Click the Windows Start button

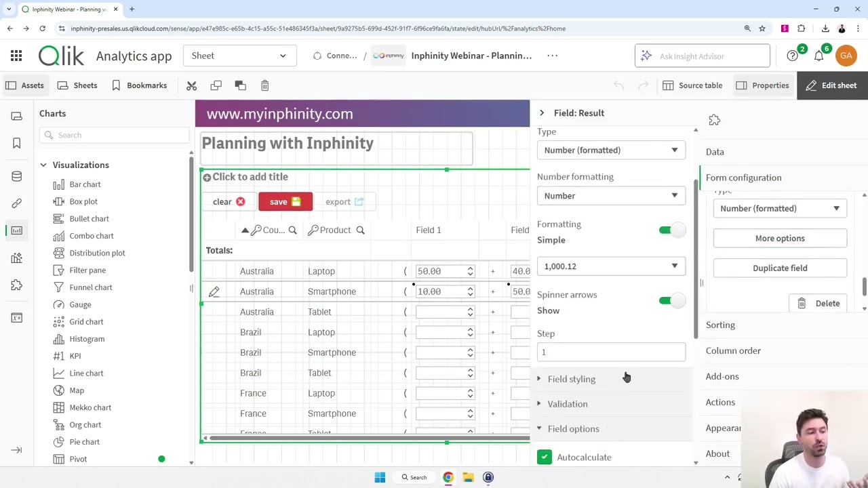tap(380, 477)
